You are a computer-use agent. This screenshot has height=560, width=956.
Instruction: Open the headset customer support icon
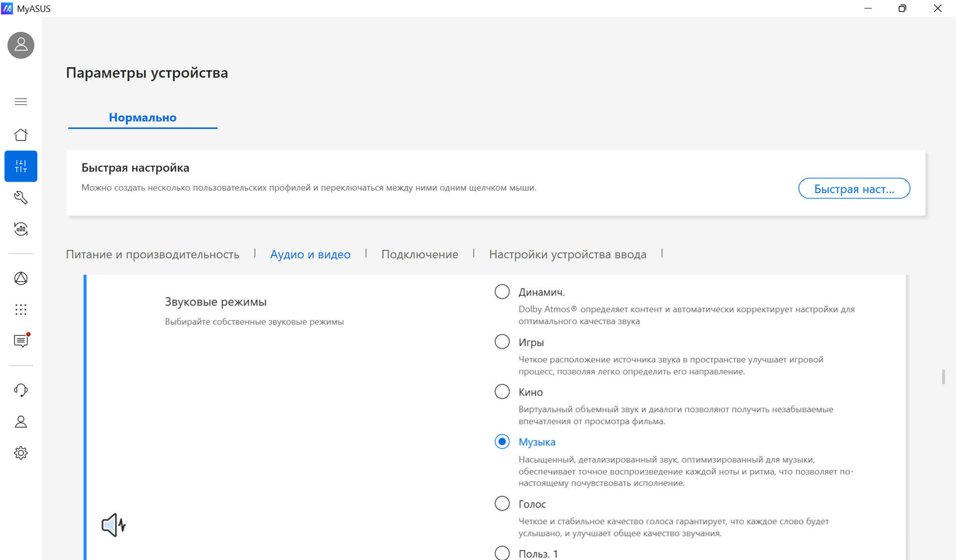[x=21, y=390]
